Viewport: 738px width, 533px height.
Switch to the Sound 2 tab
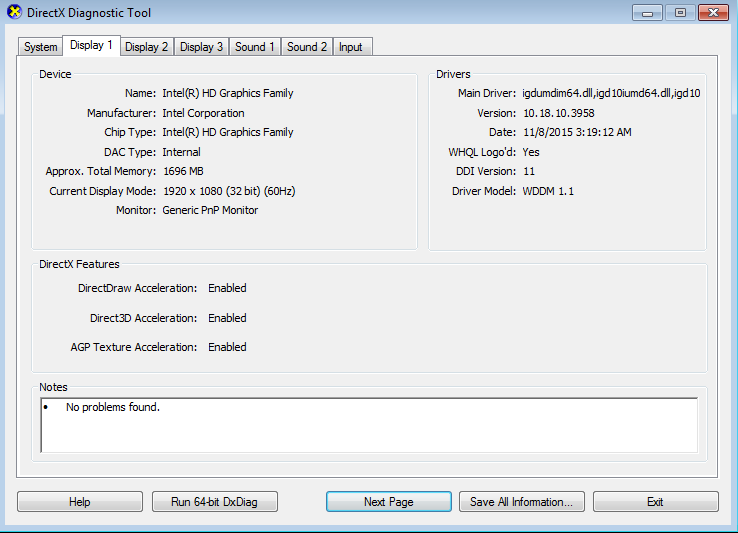307,47
